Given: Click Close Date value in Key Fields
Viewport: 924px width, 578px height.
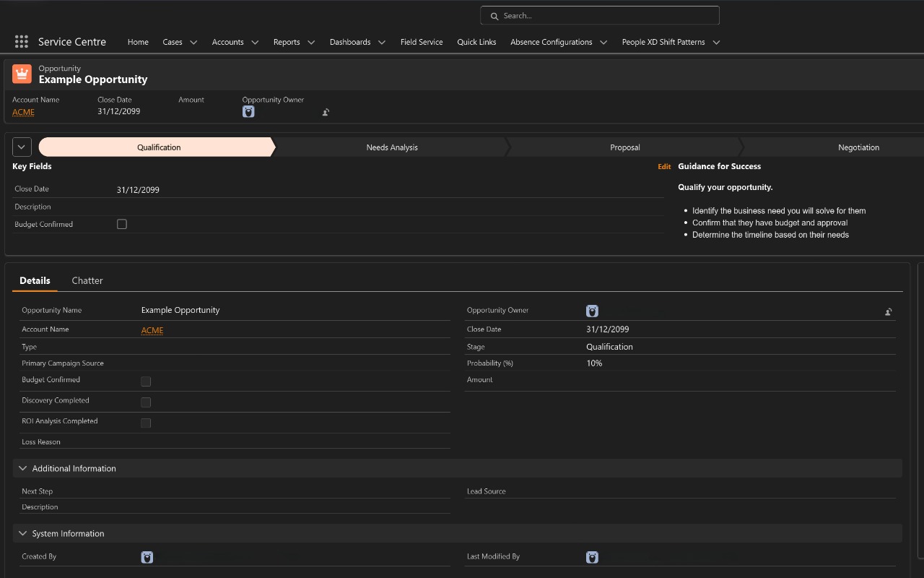Looking at the screenshot, I should 138,190.
